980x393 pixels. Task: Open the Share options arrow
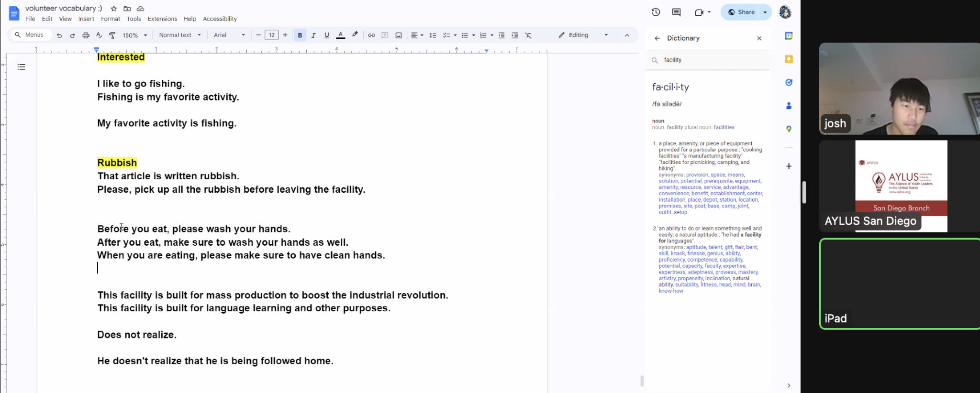[765, 12]
